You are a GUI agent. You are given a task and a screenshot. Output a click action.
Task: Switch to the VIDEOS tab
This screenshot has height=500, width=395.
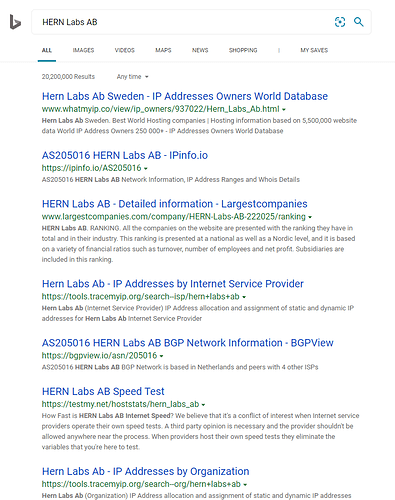point(125,50)
